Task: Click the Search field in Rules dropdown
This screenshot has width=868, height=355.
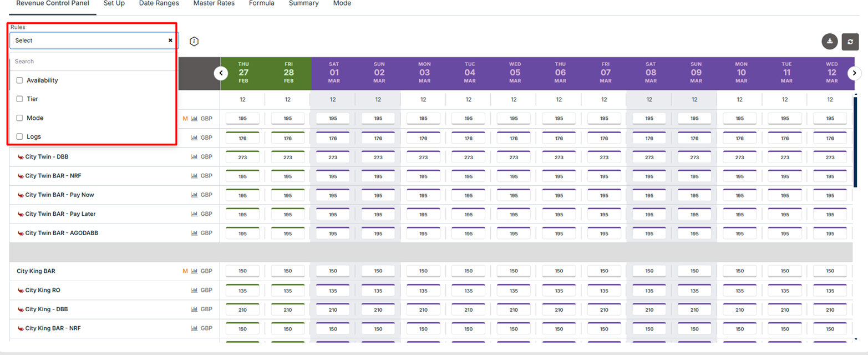Action: (x=93, y=62)
